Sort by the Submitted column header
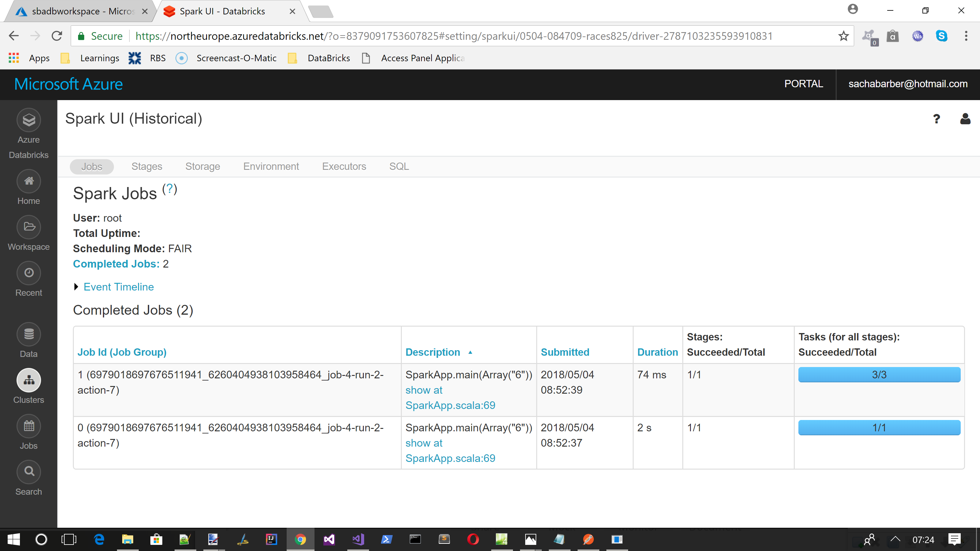980x551 pixels. tap(565, 352)
